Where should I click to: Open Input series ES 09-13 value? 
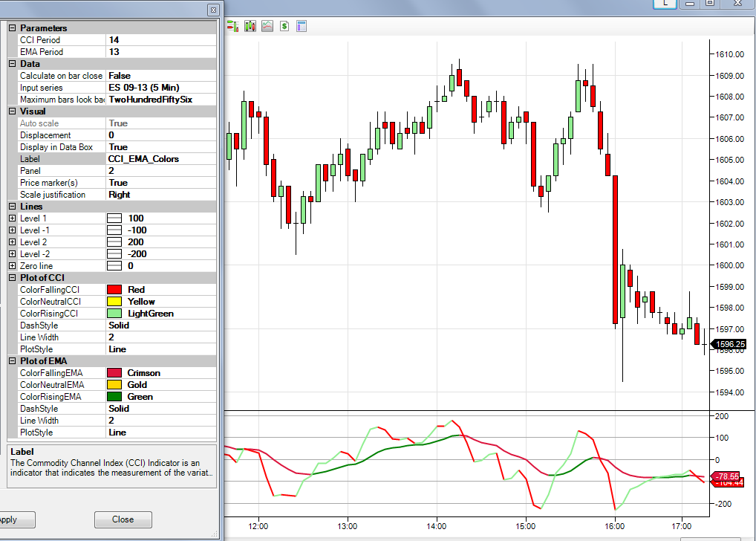point(161,88)
